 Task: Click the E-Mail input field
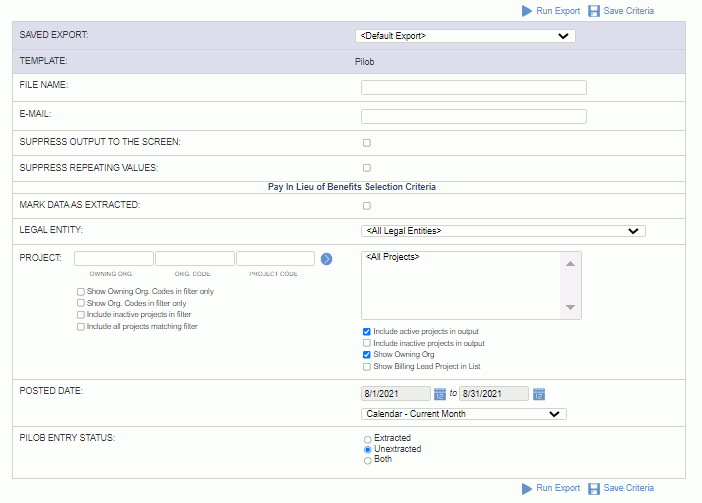[x=474, y=117]
